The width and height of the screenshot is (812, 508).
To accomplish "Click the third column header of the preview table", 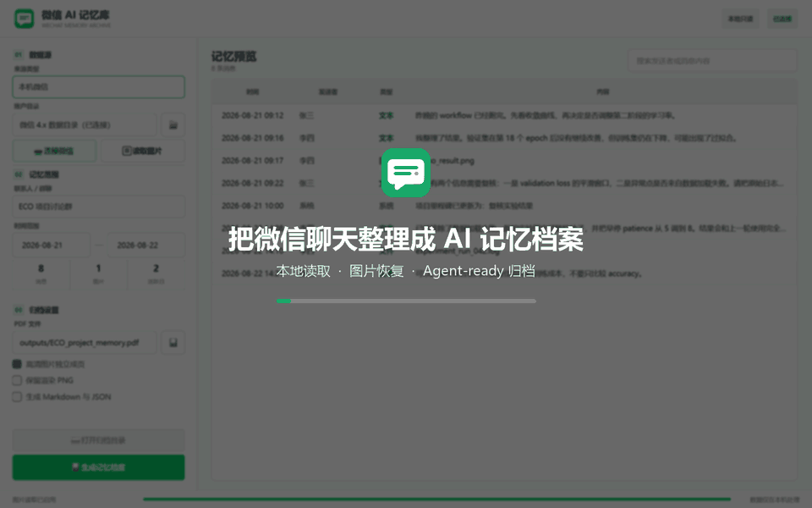I will pyautogui.click(x=386, y=91).
